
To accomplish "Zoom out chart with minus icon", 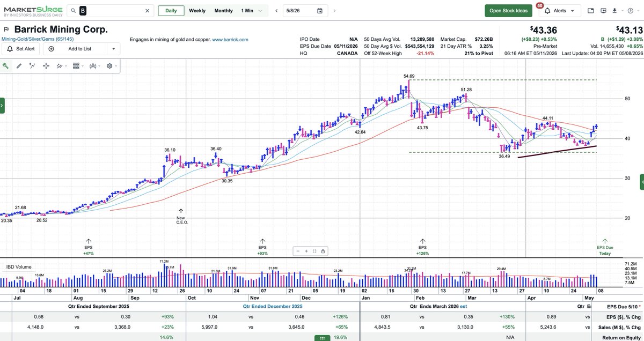I will click(x=298, y=251).
